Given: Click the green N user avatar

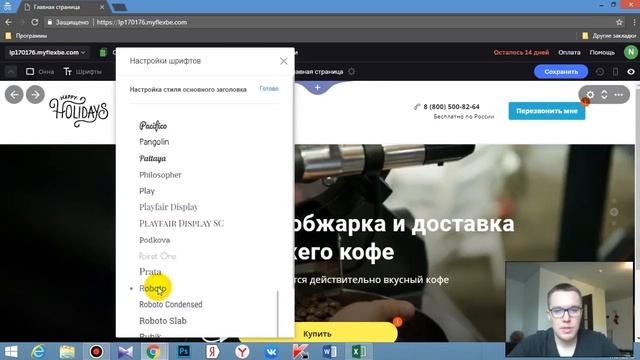Looking at the screenshot, I should (631, 52).
